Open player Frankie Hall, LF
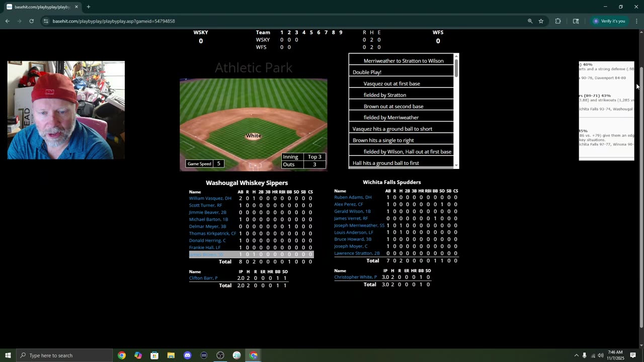Viewport: 644px width, 362px height. click(205, 247)
